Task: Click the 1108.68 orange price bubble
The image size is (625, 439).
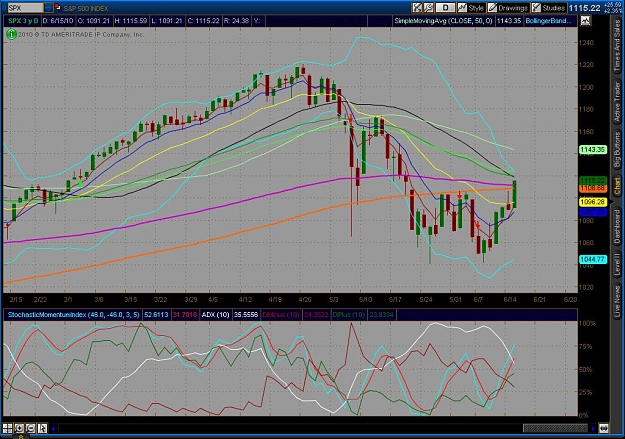Action: click(x=593, y=188)
